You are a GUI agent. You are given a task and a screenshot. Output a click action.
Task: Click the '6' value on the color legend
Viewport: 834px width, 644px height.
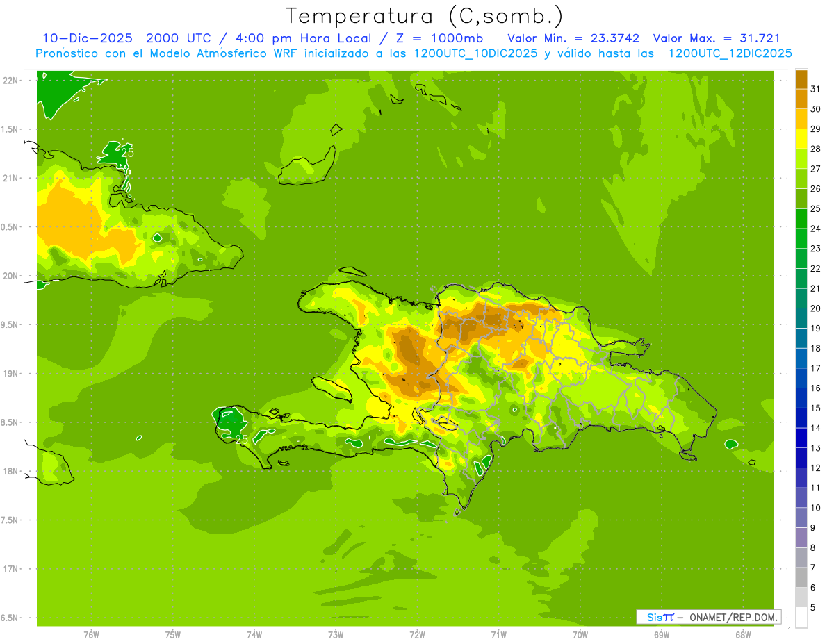(x=813, y=587)
